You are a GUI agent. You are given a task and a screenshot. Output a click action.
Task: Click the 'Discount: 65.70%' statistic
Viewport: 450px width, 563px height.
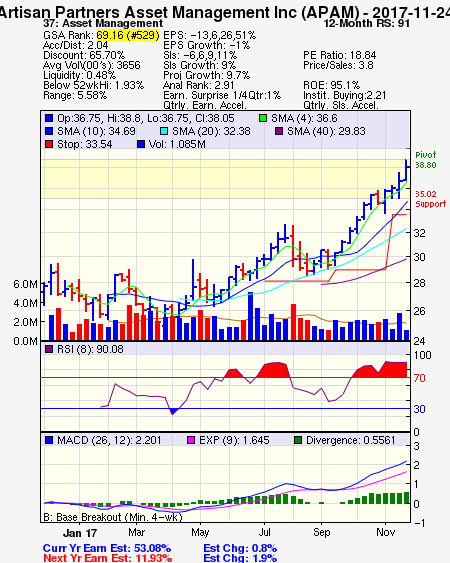pos(84,55)
